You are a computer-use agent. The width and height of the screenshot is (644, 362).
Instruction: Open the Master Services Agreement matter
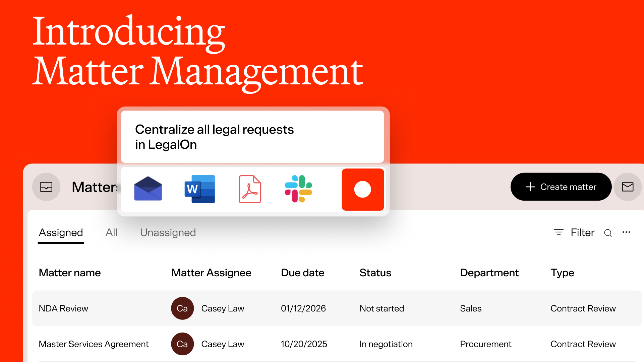(x=94, y=344)
